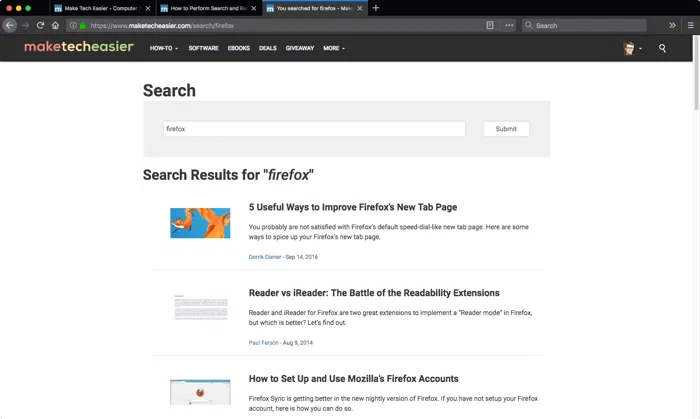Image resolution: width=700 pixels, height=419 pixels.
Task: Click the forward navigation arrow
Action: [x=25, y=25]
